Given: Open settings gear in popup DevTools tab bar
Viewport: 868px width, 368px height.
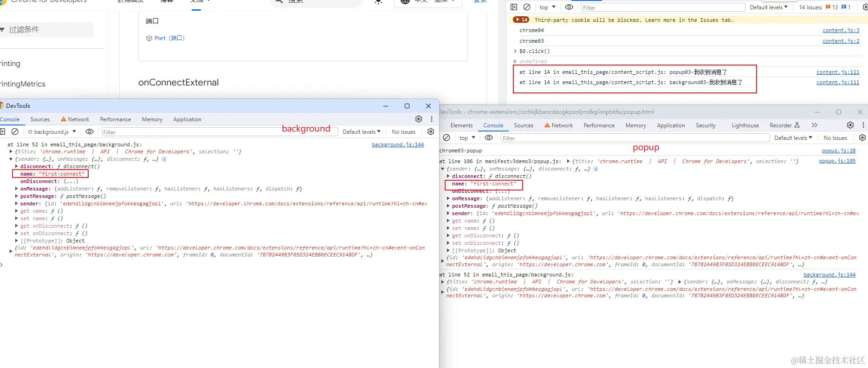Looking at the screenshot, I should coord(850,125).
